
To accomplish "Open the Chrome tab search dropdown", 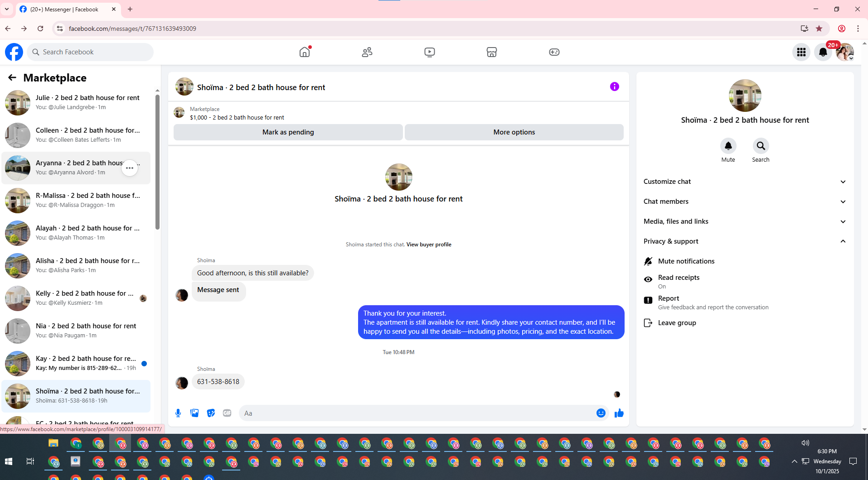I will click(x=7, y=9).
